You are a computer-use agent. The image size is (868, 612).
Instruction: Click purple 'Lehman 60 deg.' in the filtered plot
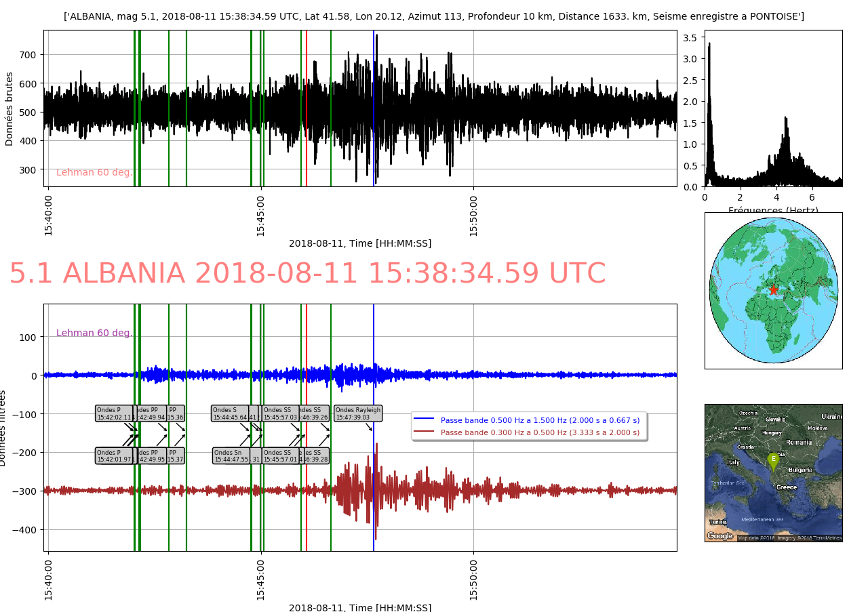[x=94, y=333]
